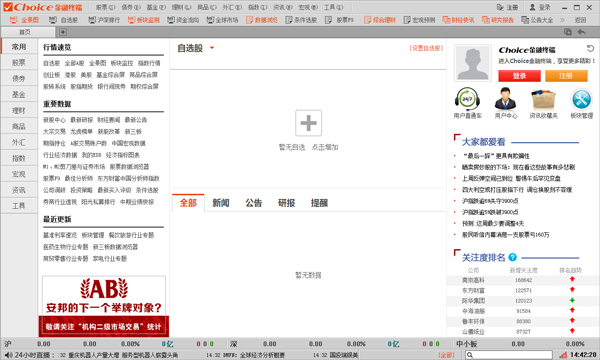Open 全景图 in the toolbar
Image resolution: width=600 pixels, height=360 pixels.
pos(25,20)
